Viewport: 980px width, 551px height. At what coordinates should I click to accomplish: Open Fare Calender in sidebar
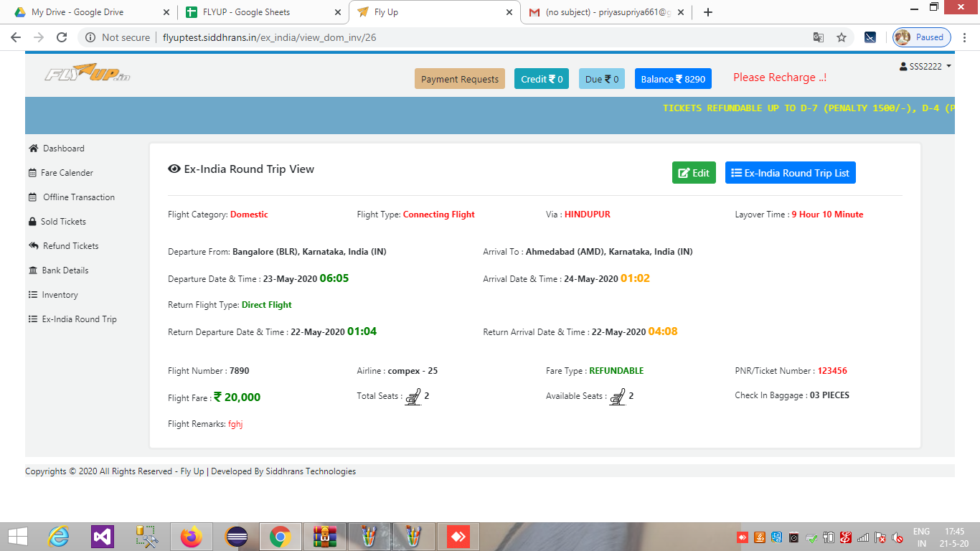pyautogui.click(x=67, y=173)
